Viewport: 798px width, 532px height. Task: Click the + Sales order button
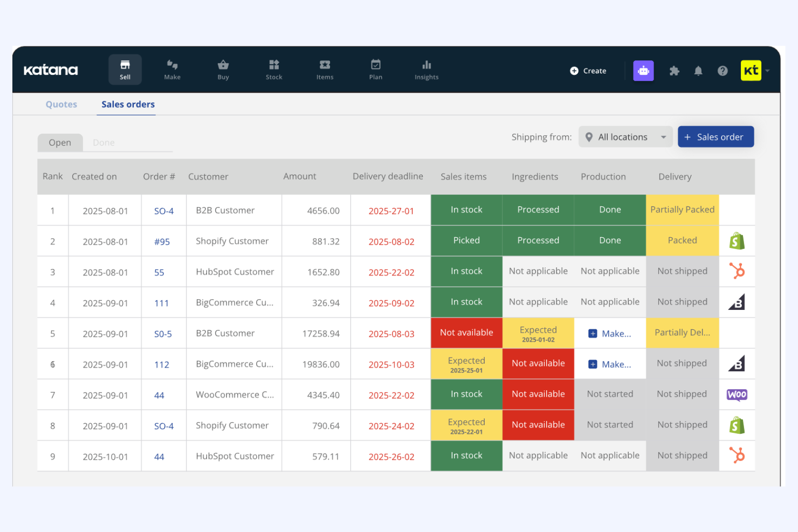[x=716, y=137]
